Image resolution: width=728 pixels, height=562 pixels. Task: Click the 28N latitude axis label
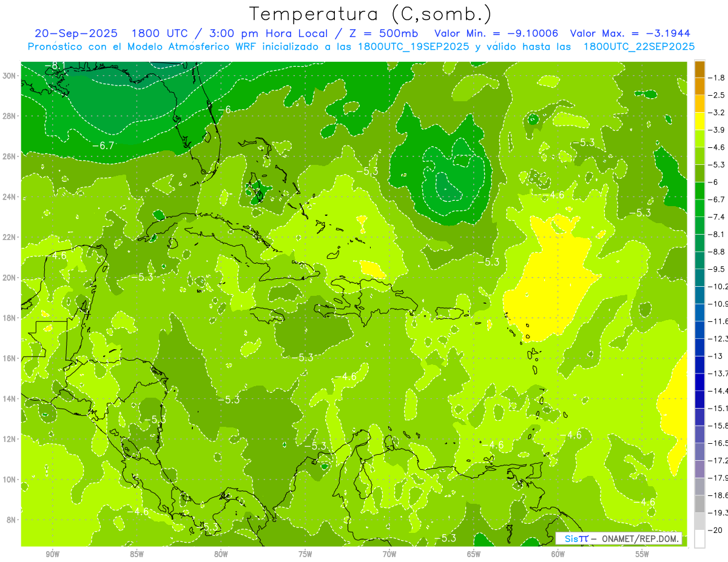10,116
